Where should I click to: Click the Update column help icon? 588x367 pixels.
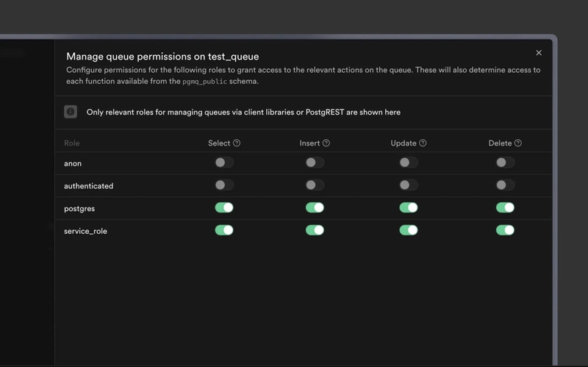[423, 143]
